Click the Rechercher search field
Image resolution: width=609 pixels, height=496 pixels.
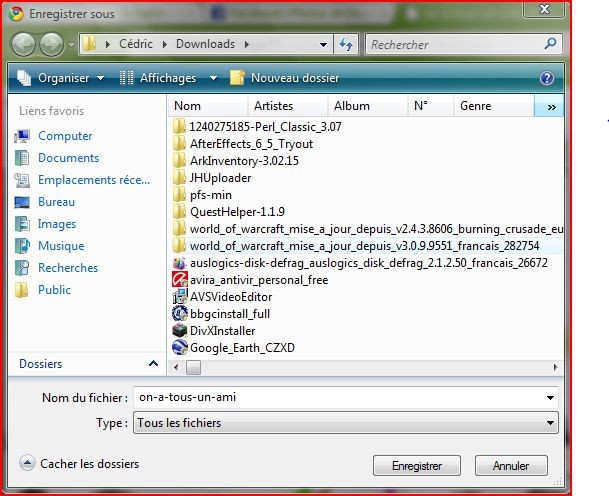pyautogui.click(x=454, y=44)
